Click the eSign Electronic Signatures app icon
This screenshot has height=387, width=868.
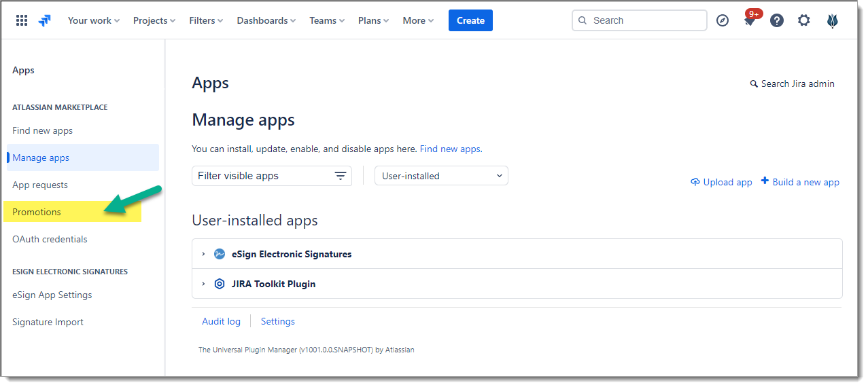pos(220,254)
